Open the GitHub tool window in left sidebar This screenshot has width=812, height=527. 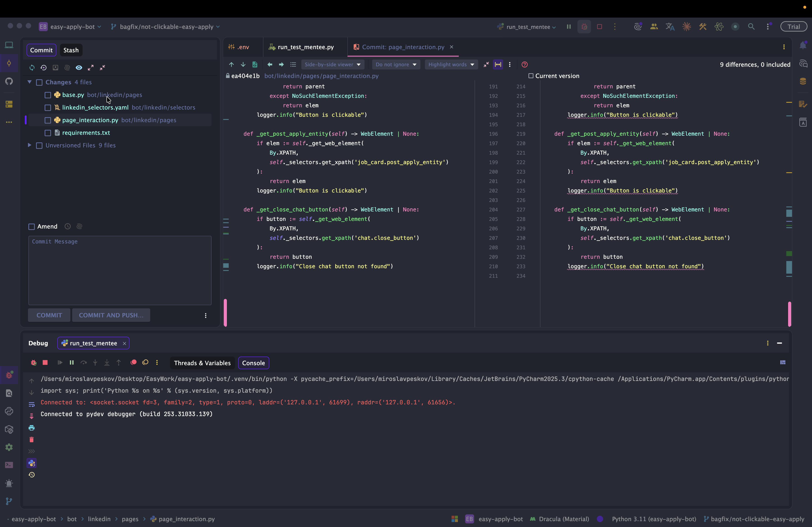(x=9, y=81)
